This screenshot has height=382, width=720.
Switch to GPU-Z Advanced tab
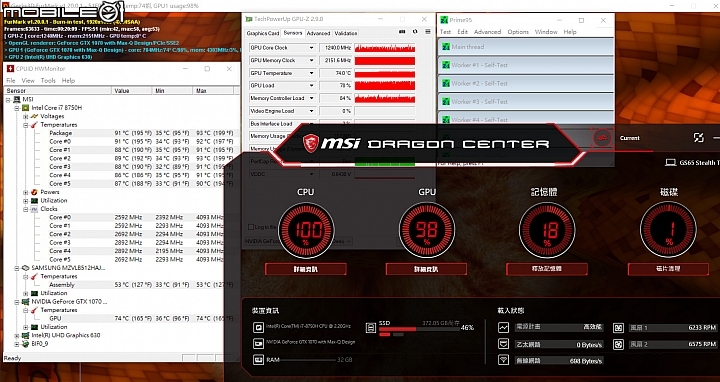tap(318, 33)
